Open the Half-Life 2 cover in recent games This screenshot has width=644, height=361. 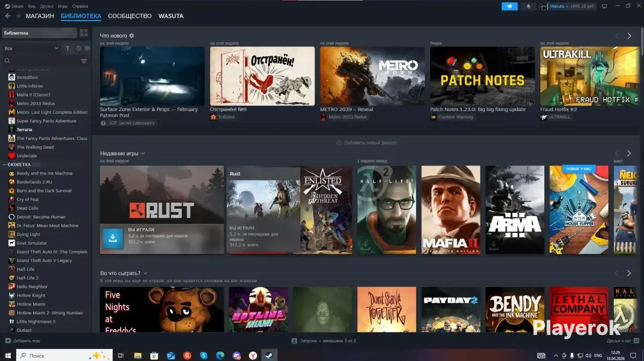click(386, 210)
